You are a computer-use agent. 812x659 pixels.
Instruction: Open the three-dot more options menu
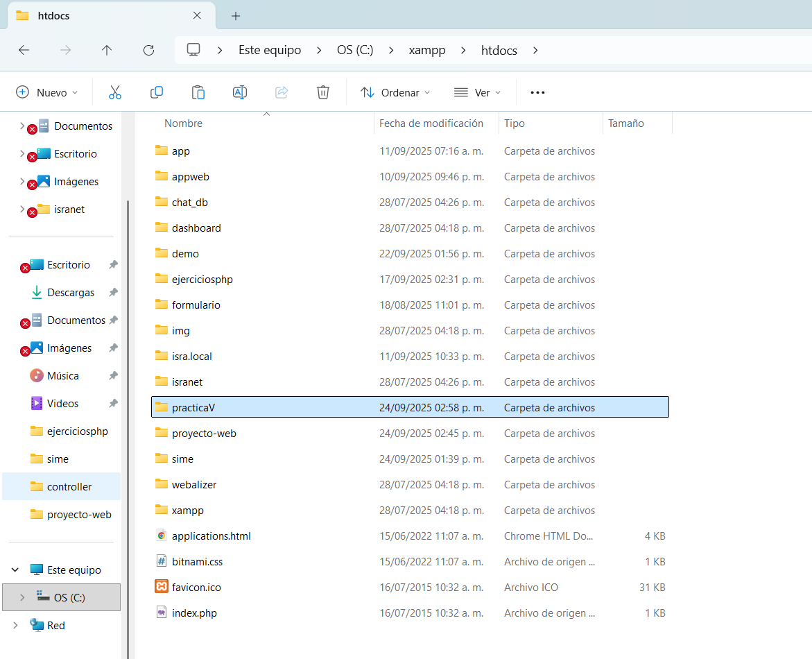pos(537,92)
